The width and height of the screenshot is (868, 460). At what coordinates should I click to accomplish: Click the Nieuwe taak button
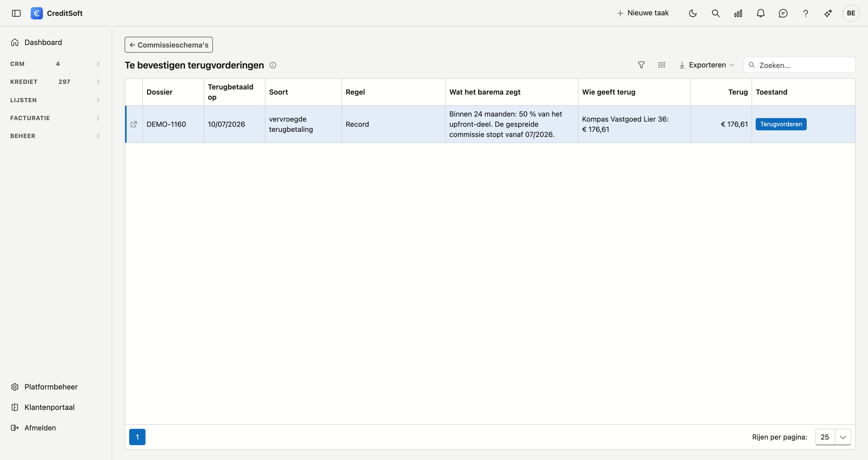(643, 13)
